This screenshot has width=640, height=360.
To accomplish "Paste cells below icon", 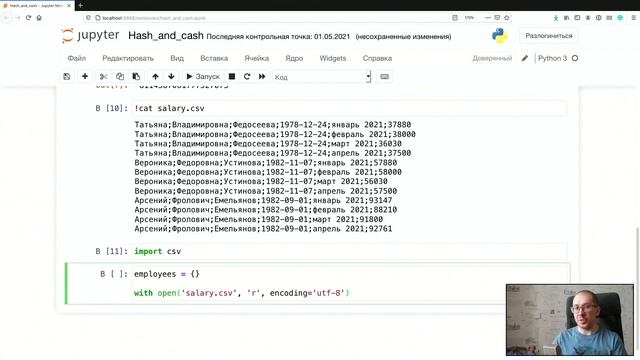I will tap(136, 76).
